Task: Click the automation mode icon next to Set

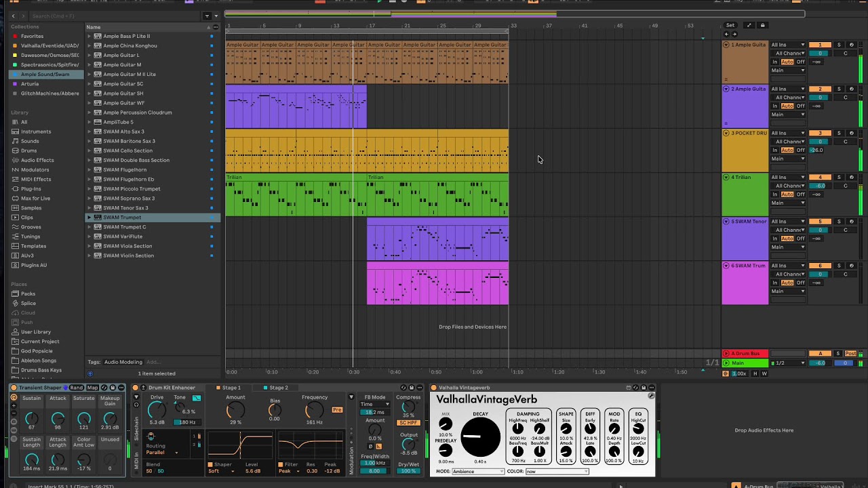Action: (749, 25)
